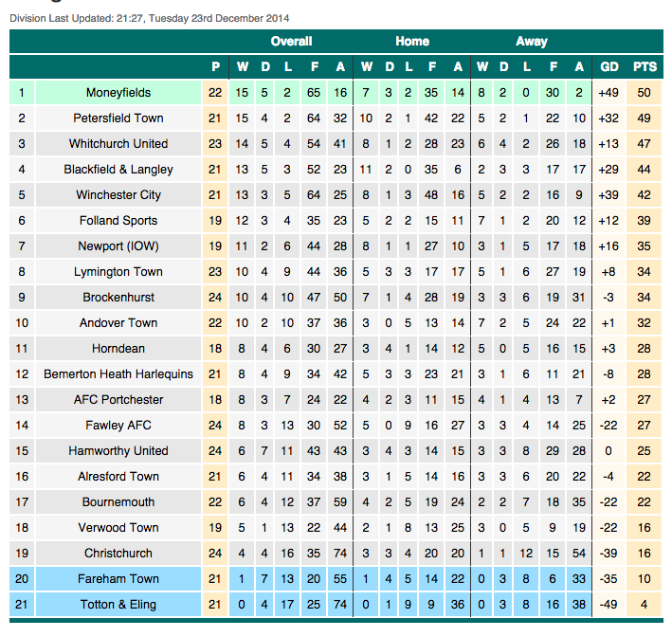Click the GD column header
The height and width of the screenshot is (637, 672).
609,67
